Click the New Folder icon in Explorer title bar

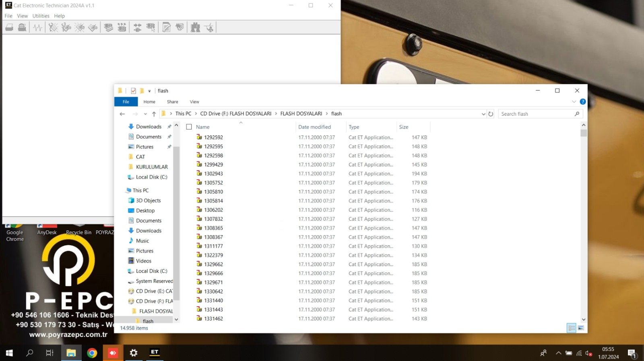click(x=142, y=91)
